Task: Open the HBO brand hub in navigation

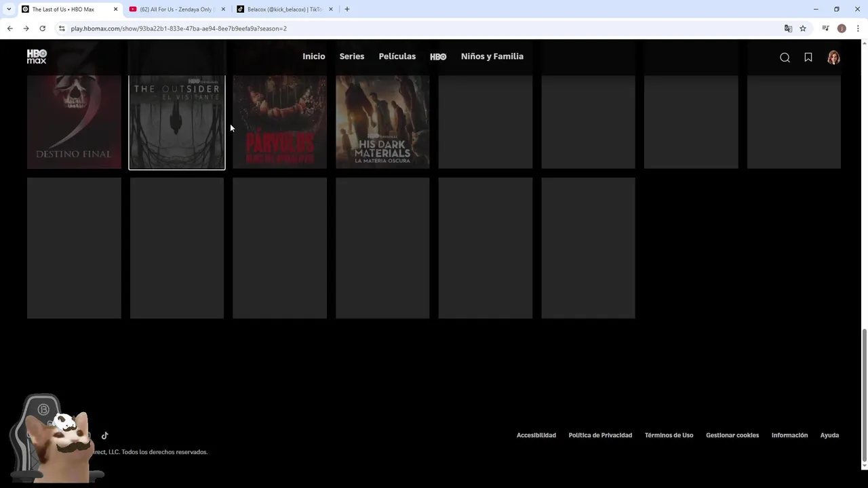Action: point(438,57)
